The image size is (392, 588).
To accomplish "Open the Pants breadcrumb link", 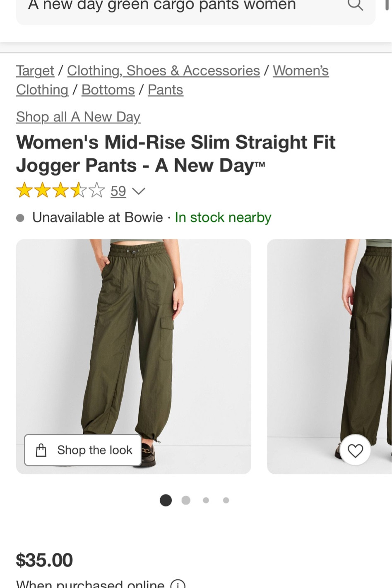I will (x=165, y=90).
